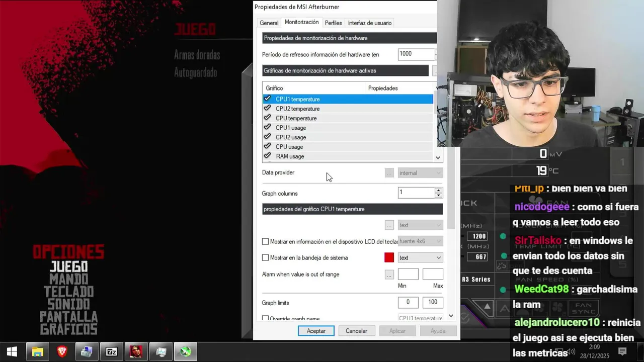Uncheck the CPU temperature graph checkmark

point(267,118)
